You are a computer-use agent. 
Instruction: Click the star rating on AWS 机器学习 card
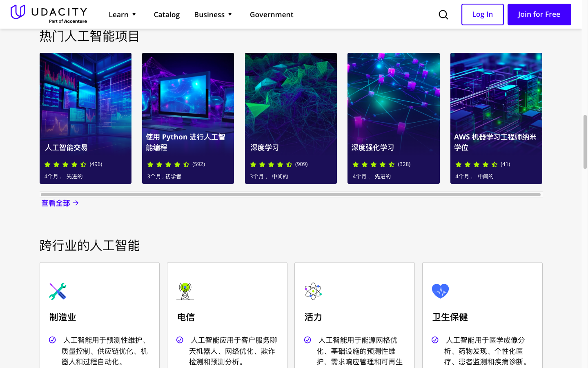[477, 164]
